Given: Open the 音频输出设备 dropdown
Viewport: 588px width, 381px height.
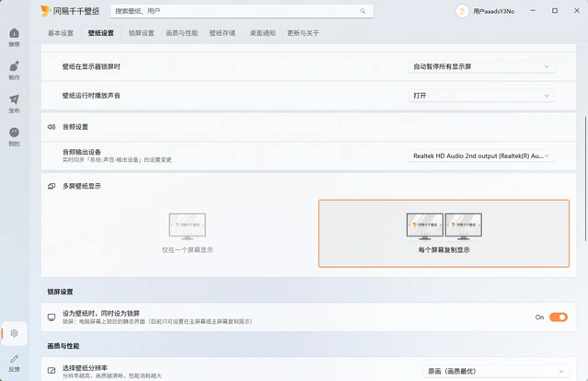Looking at the screenshot, I should [x=481, y=156].
